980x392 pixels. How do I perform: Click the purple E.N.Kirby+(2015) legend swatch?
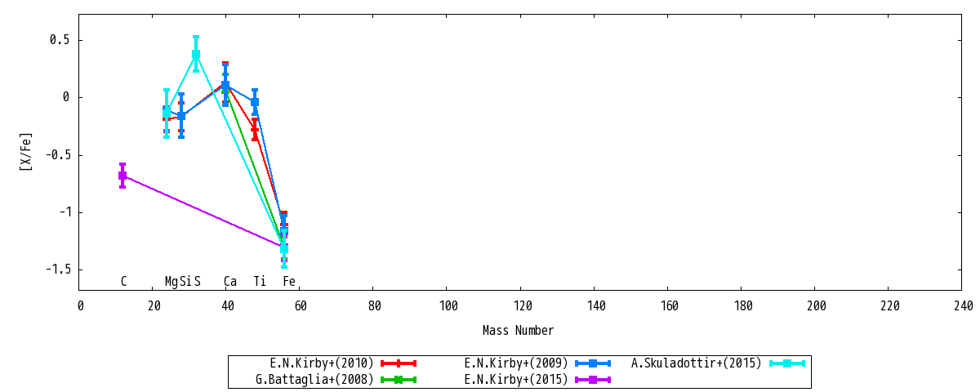[593, 380]
